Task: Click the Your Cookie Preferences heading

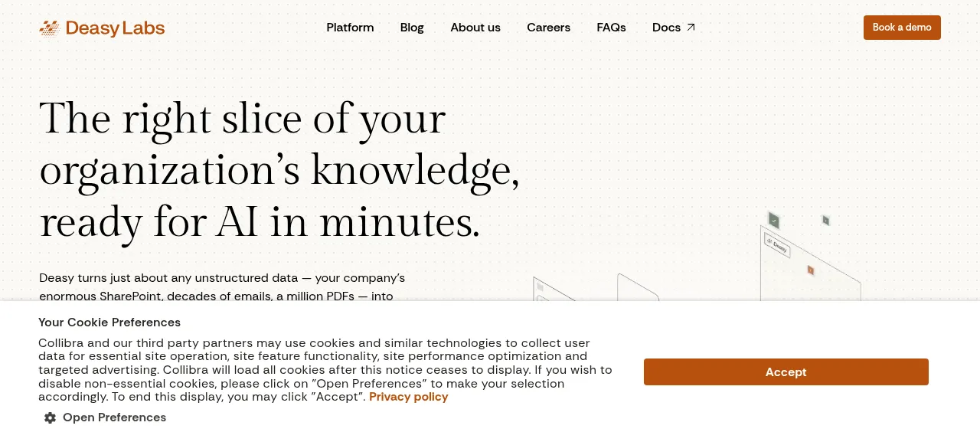Action: click(x=109, y=322)
